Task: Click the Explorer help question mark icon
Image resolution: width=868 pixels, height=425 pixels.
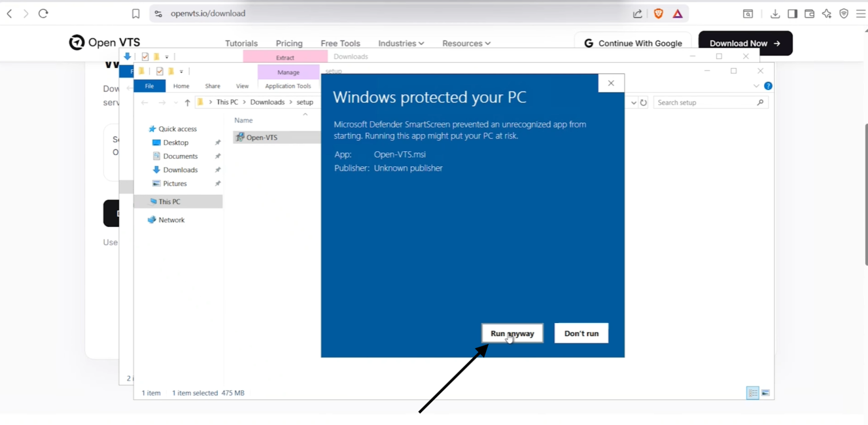Action: click(768, 86)
